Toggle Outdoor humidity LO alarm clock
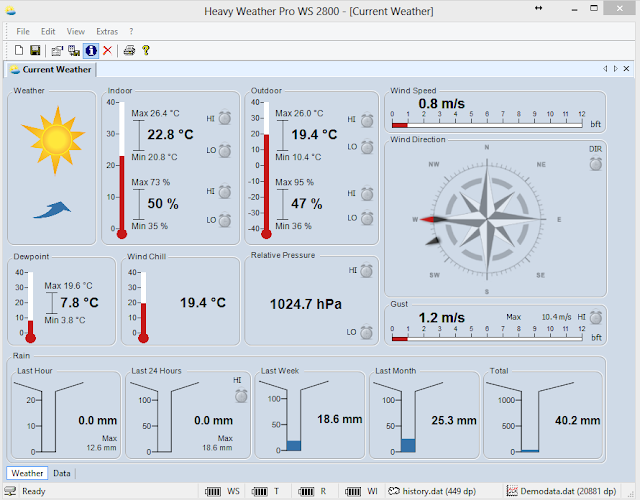 point(367,218)
